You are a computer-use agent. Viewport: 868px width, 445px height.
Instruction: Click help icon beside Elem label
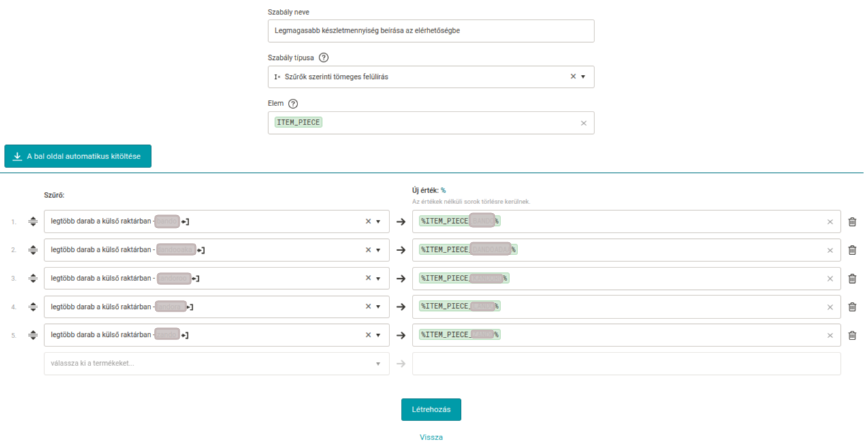pyautogui.click(x=293, y=103)
